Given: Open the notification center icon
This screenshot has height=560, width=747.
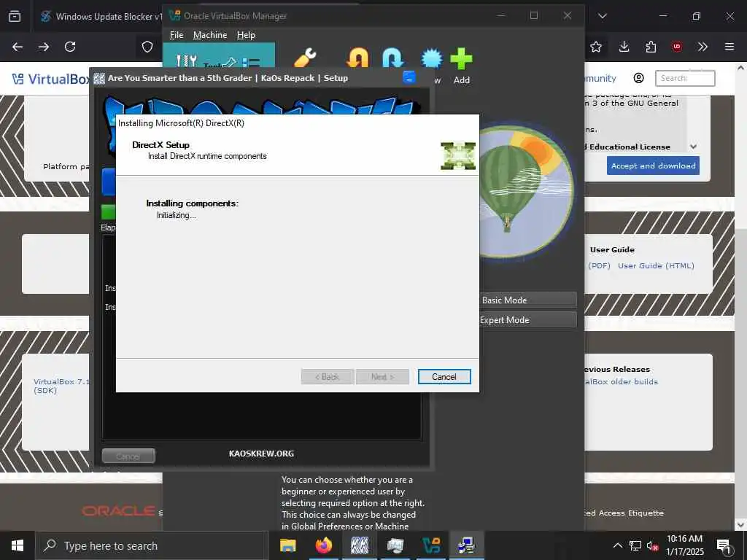Looking at the screenshot, I should pos(724,545).
